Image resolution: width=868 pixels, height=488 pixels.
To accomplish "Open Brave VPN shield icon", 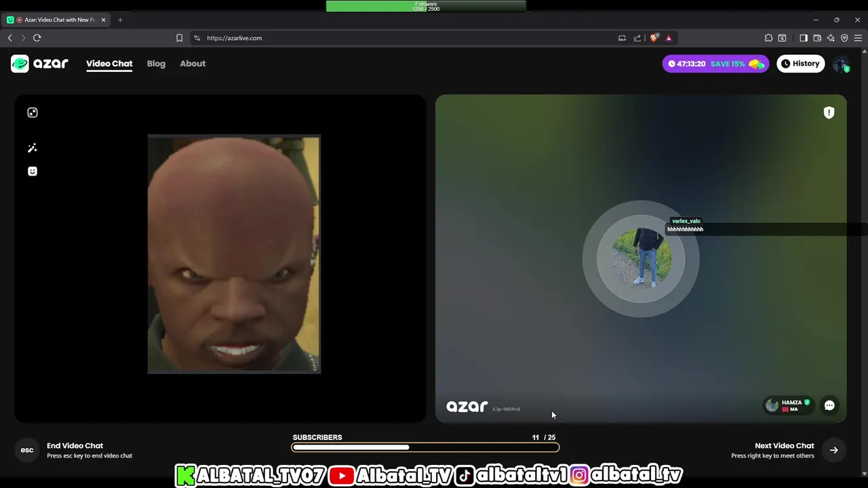I will 844,38.
